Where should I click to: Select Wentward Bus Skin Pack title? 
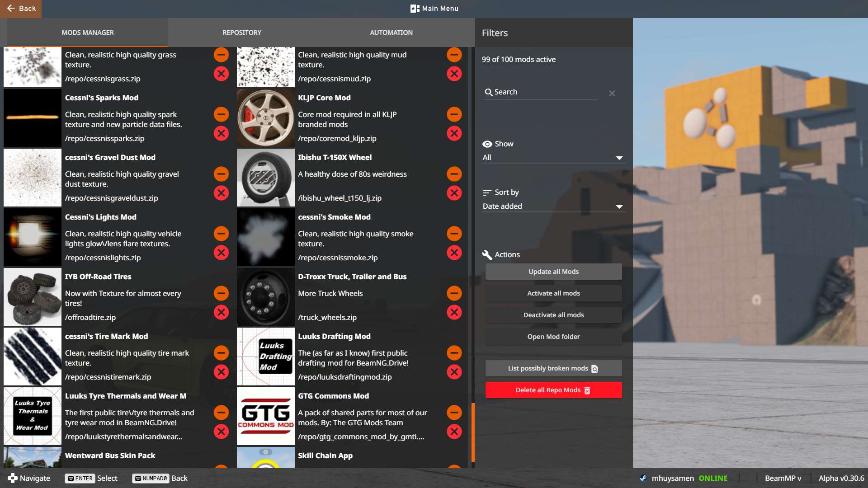tap(110, 455)
